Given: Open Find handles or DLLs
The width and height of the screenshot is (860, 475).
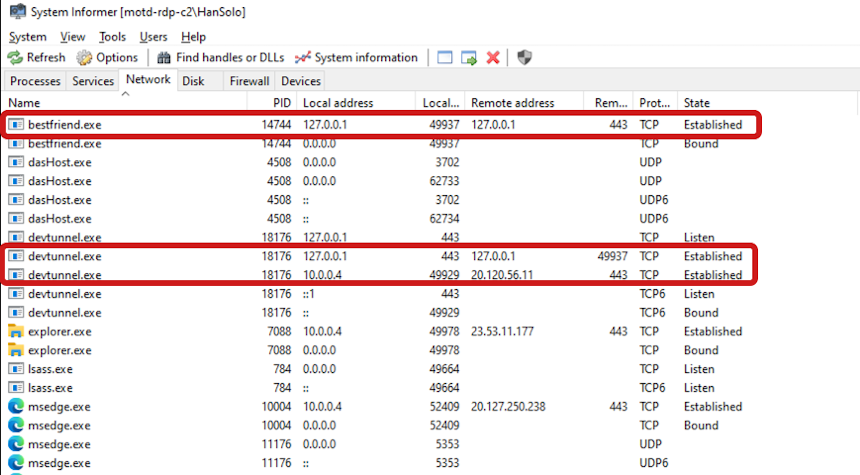Looking at the screenshot, I should pos(220,58).
